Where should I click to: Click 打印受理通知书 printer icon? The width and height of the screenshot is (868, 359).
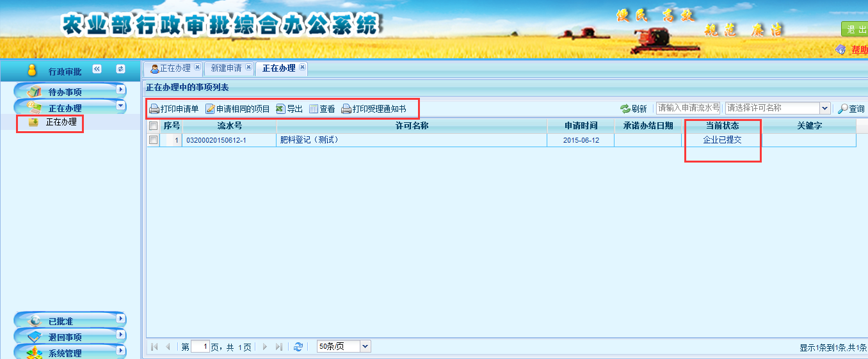[x=346, y=109]
